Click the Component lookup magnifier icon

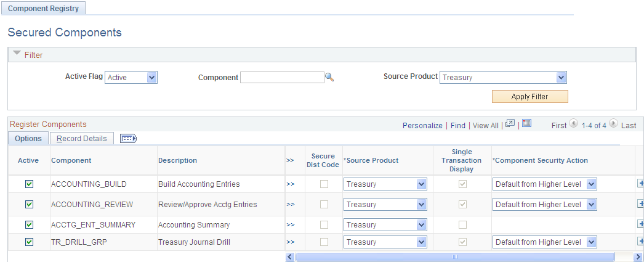tap(329, 78)
